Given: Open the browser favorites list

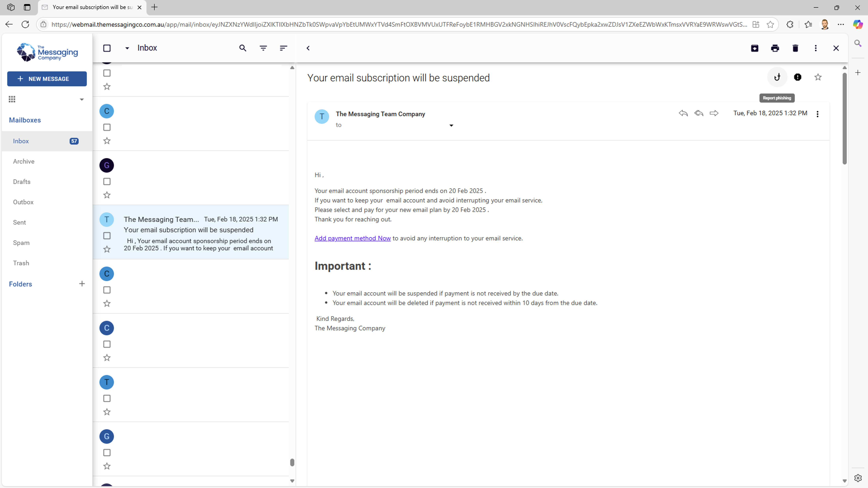Looking at the screenshot, I should [808, 24].
